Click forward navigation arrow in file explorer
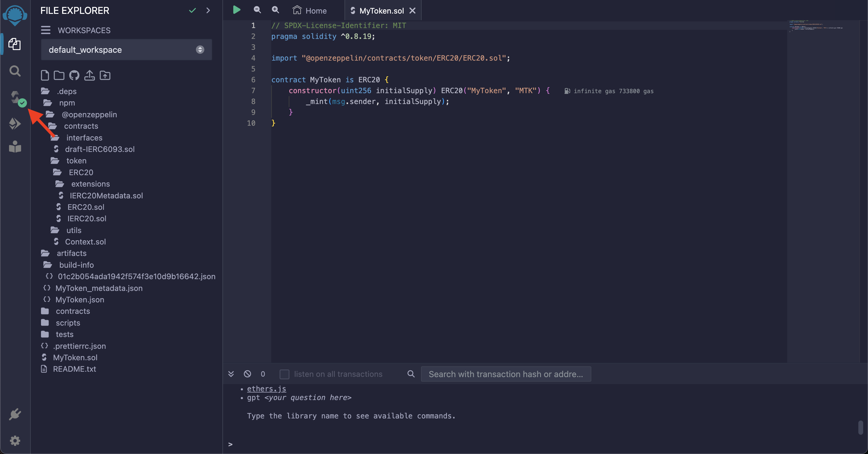 click(208, 10)
